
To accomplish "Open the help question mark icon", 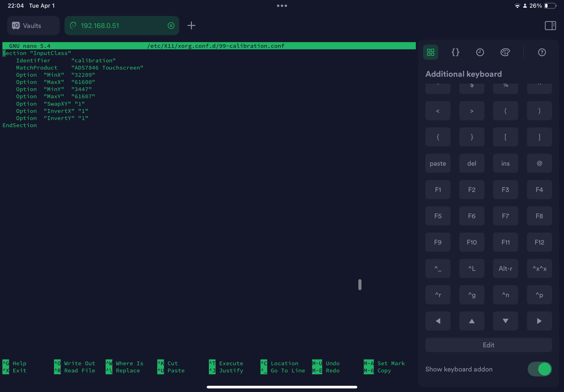I will tap(542, 52).
